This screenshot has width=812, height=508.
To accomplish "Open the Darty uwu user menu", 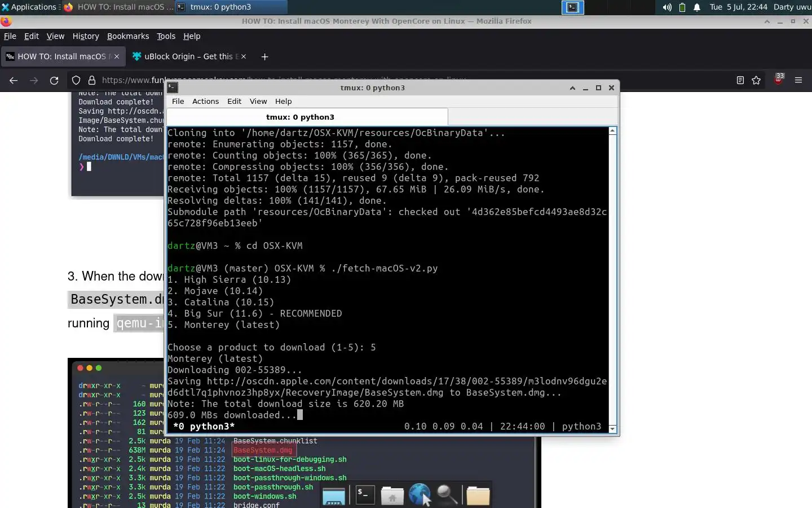I will click(x=792, y=7).
